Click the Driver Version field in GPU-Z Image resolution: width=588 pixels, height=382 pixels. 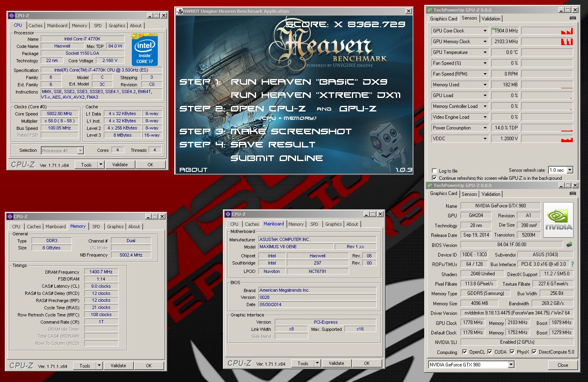coord(517,313)
